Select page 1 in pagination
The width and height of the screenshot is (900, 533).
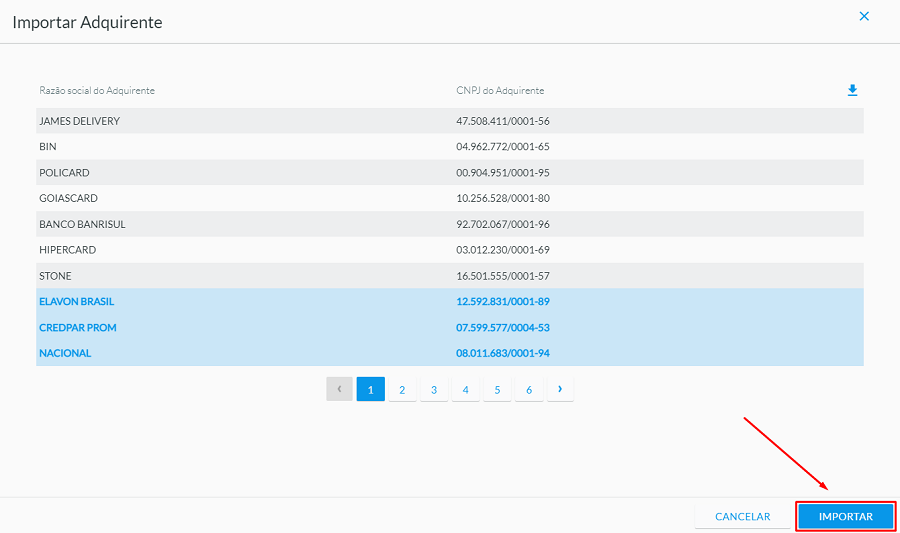[x=371, y=389]
